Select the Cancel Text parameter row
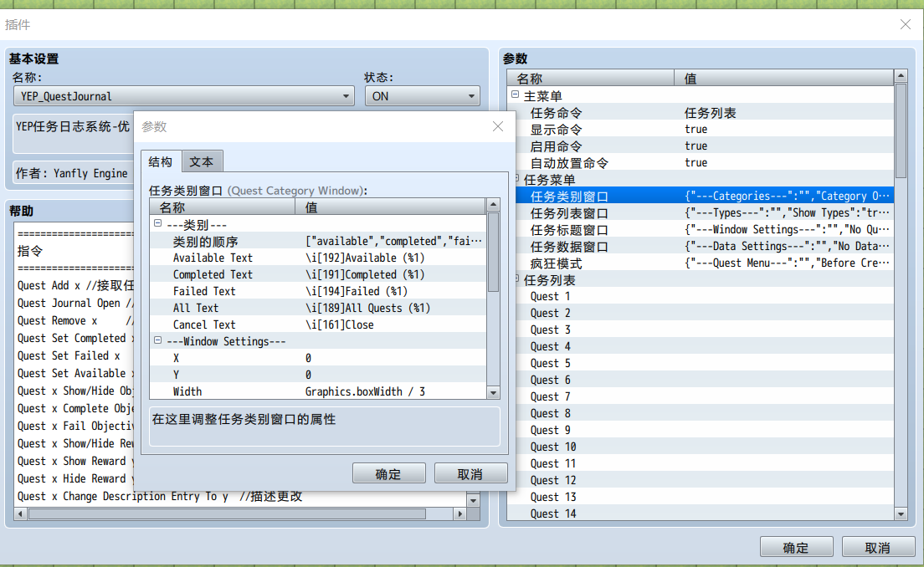924x567 pixels. [318, 324]
